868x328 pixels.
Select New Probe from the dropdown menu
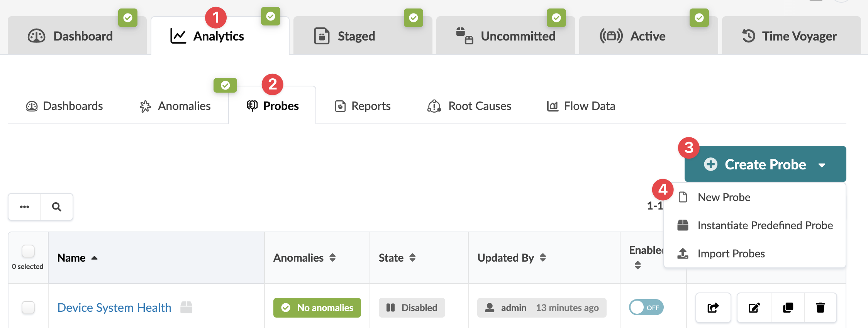point(724,197)
